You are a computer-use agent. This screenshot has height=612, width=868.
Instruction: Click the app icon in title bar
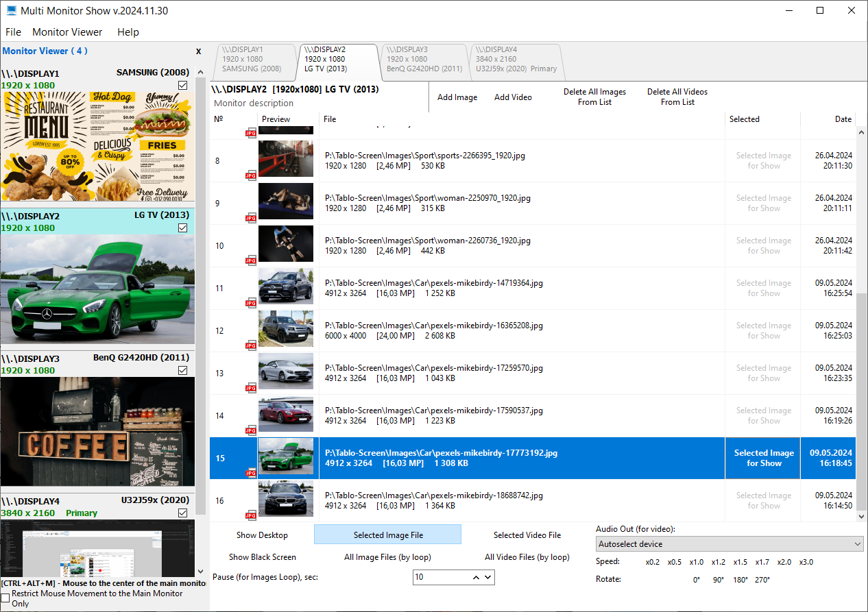[11, 11]
